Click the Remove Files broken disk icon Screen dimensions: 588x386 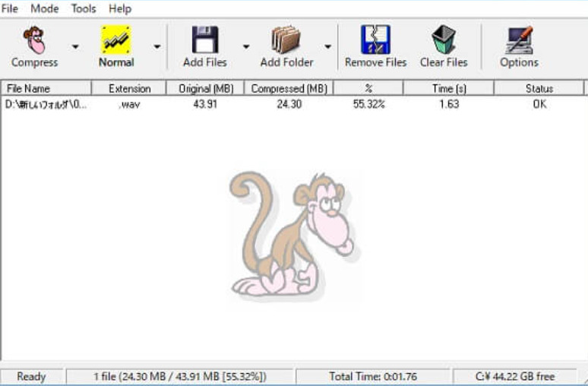pyautogui.click(x=375, y=40)
